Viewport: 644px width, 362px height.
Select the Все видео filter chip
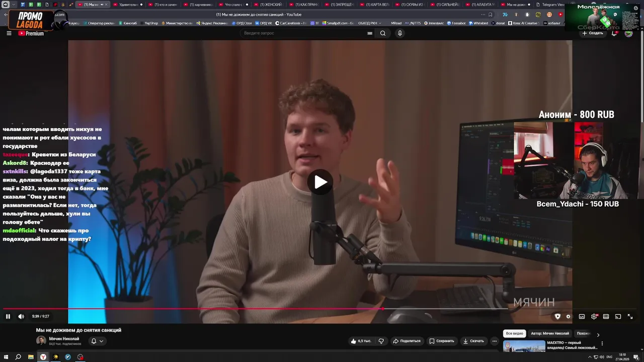coord(515,333)
